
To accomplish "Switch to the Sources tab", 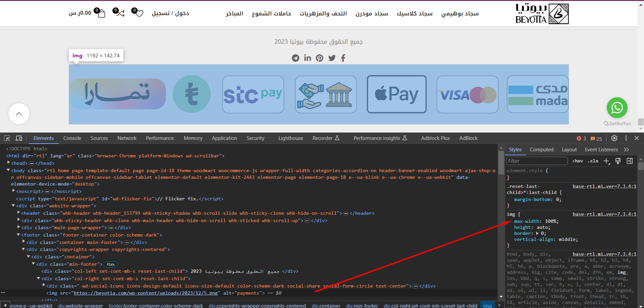I will [99, 138].
